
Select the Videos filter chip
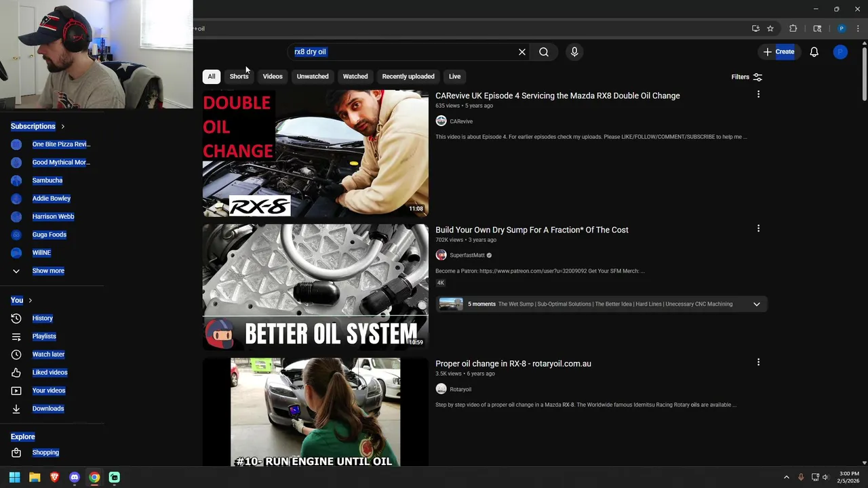click(x=273, y=77)
